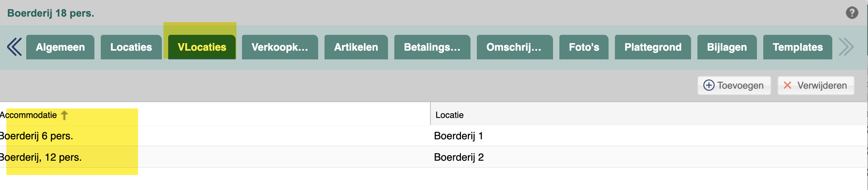The height and width of the screenshot is (190, 868).
Task: Open the Verkoopk... tab
Action: 280,47
